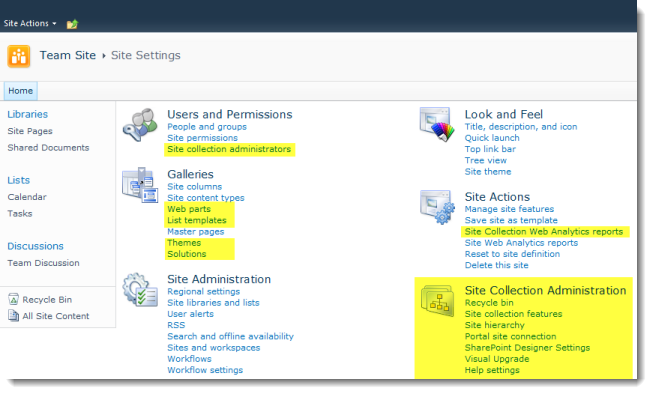Open the Libraries heading in sidebar
Viewport: 652px width, 394px height.
point(27,114)
